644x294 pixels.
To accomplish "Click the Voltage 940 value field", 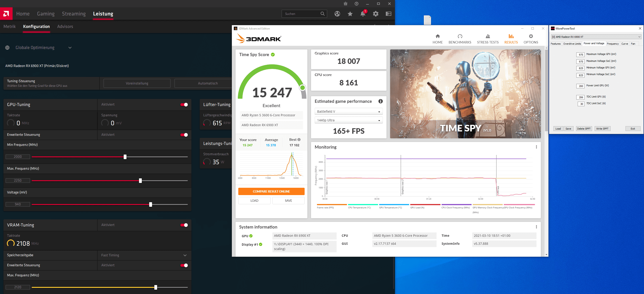I will (18, 204).
